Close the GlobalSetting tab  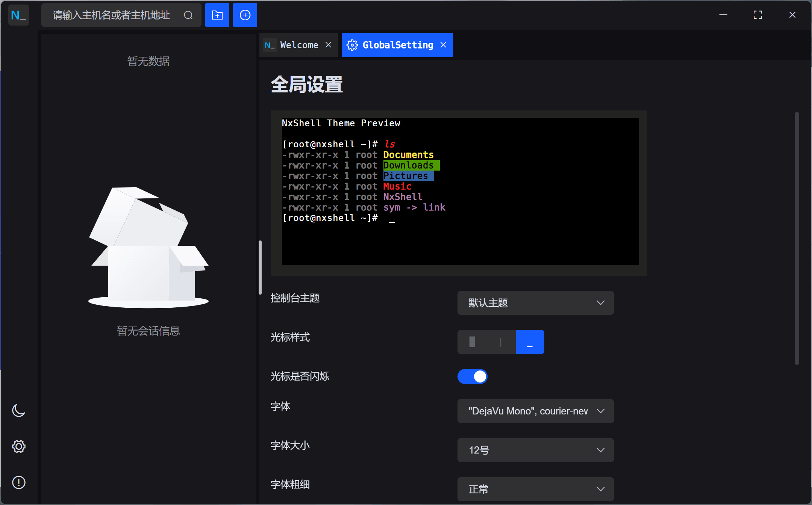[443, 45]
